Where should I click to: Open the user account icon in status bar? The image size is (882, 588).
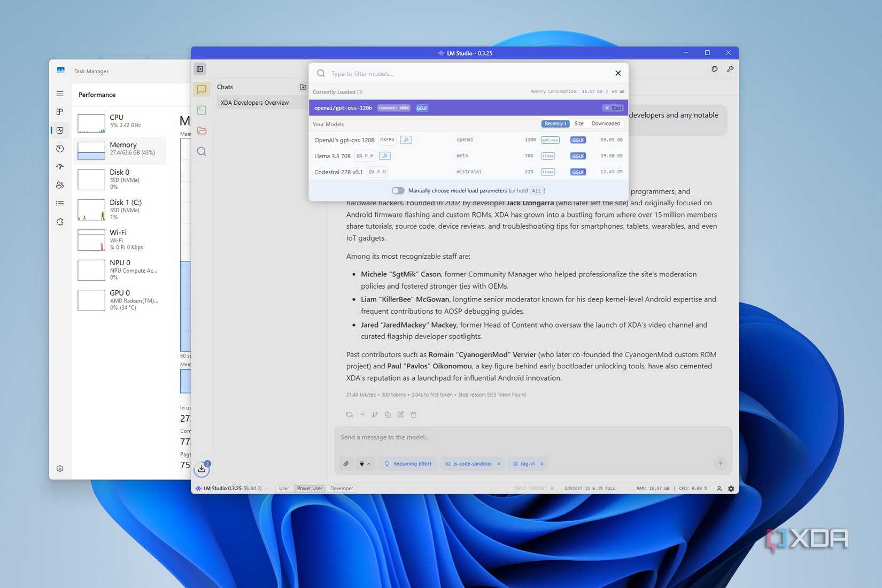tap(719, 489)
